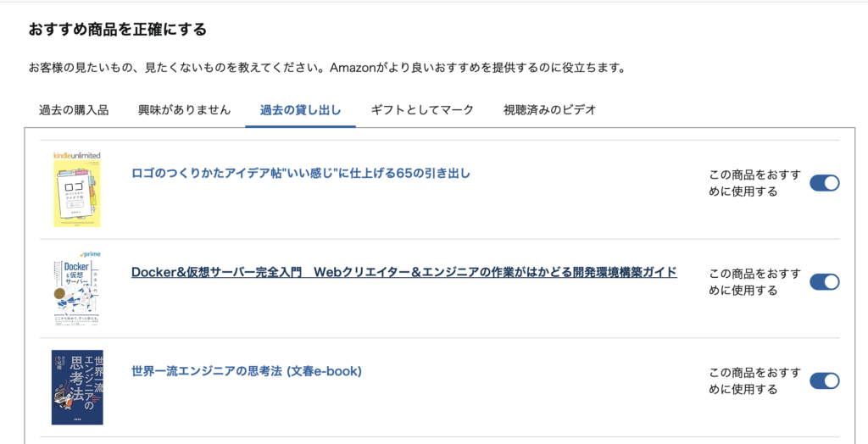
Task: Select the 世界一流エンジニアの思考法 cover thumbnail
Action: (x=77, y=386)
